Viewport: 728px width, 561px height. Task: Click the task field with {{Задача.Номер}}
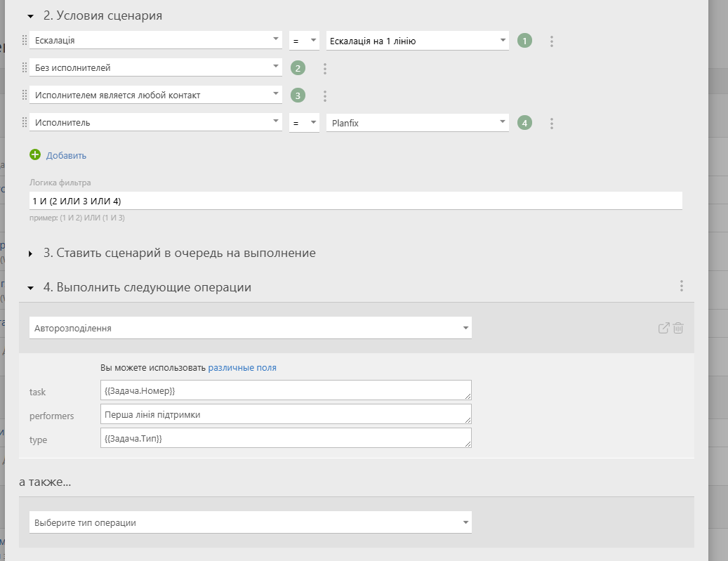pos(286,390)
